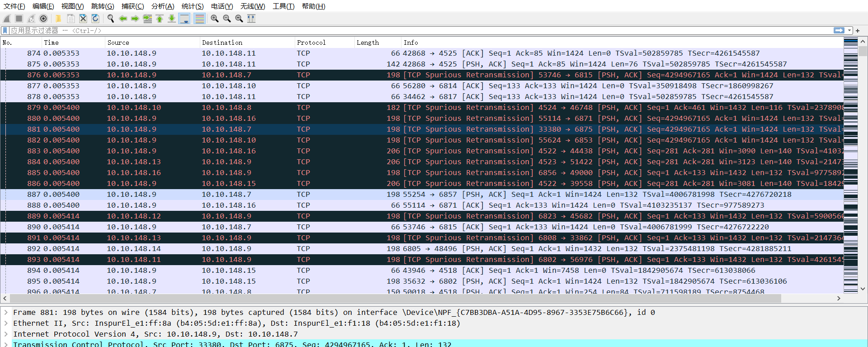
Task: Click the reload capture file icon
Action: pos(95,19)
